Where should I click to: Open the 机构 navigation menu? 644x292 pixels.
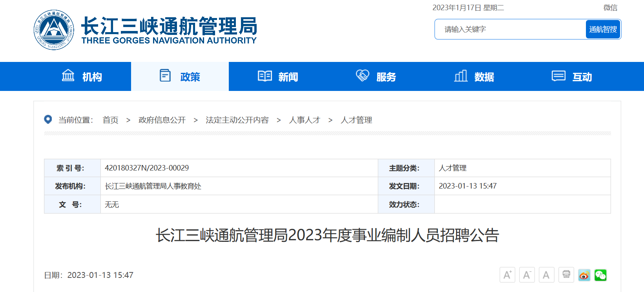click(82, 76)
